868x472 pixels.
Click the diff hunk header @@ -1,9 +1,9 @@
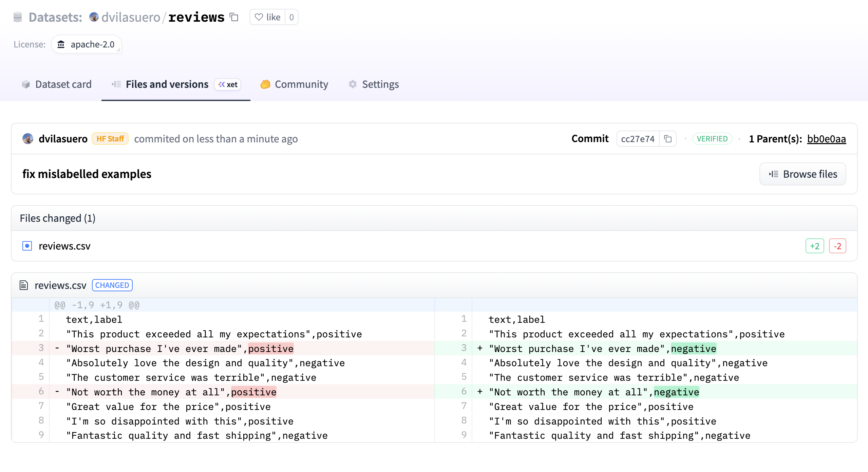[x=97, y=305]
